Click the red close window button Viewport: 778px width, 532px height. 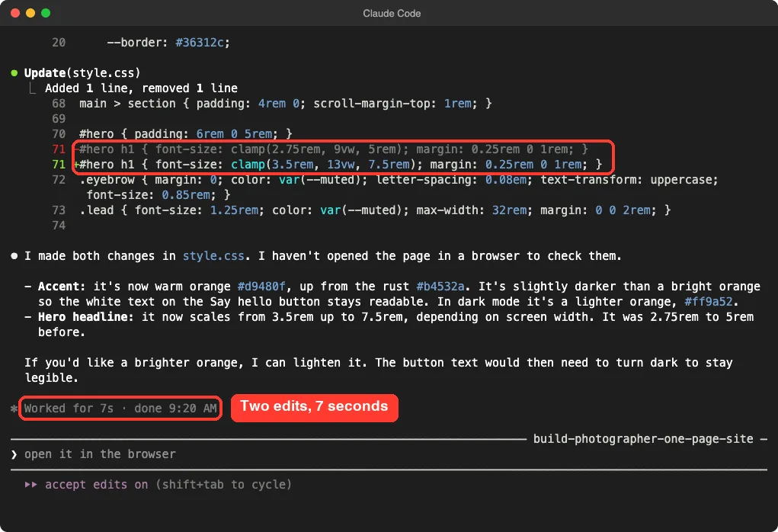tap(15, 13)
